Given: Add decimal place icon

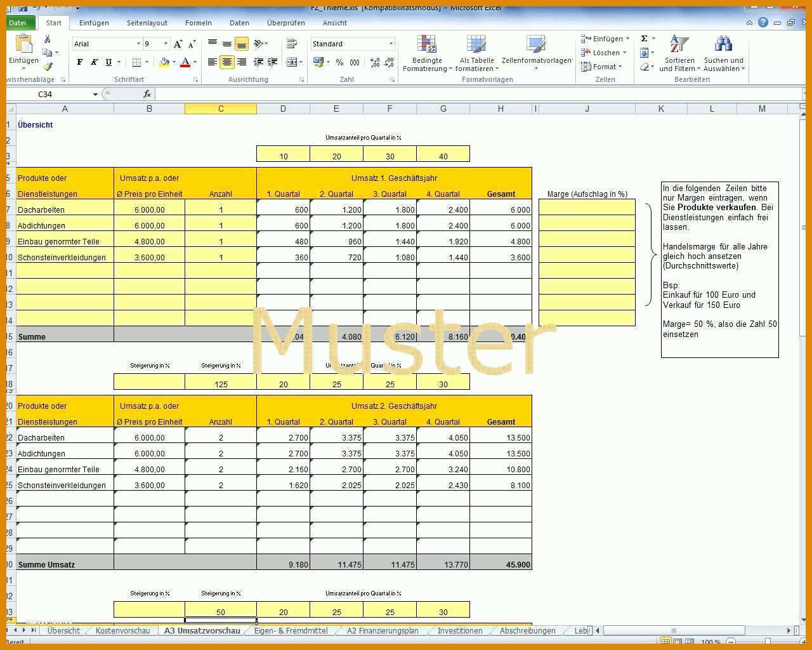Looking at the screenshot, I should [375, 62].
